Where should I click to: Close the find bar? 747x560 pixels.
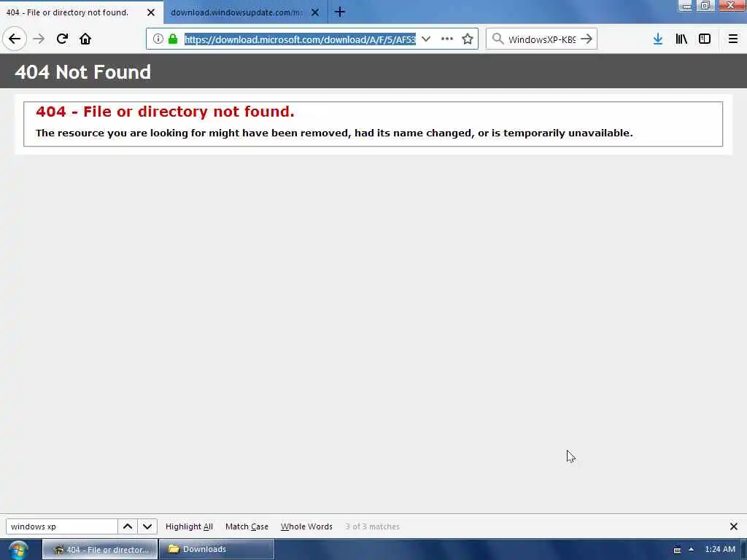pyautogui.click(x=734, y=526)
